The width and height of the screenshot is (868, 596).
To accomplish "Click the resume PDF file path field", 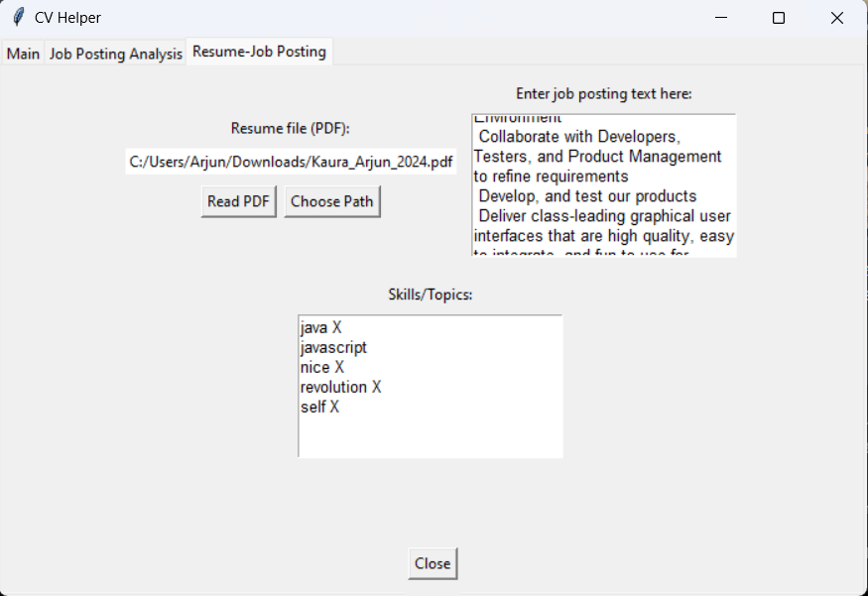I will tap(291, 161).
